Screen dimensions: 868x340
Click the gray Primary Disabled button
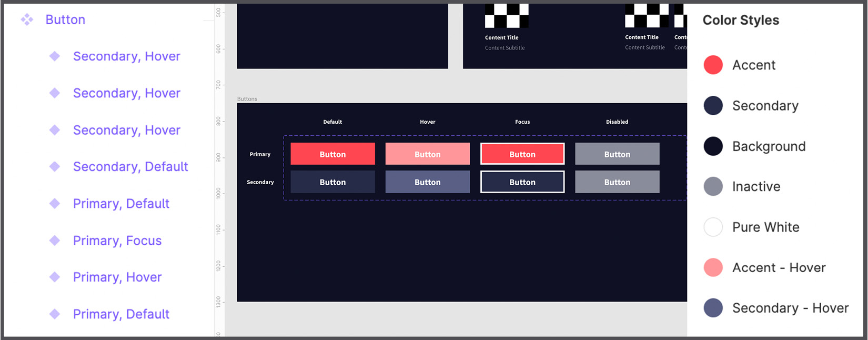[617, 154]
